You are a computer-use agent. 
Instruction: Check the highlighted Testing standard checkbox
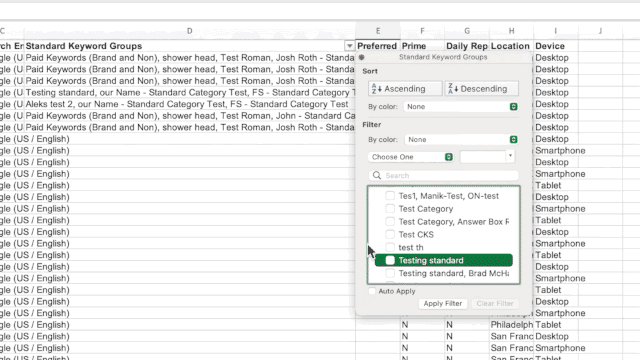coord(390,260)
